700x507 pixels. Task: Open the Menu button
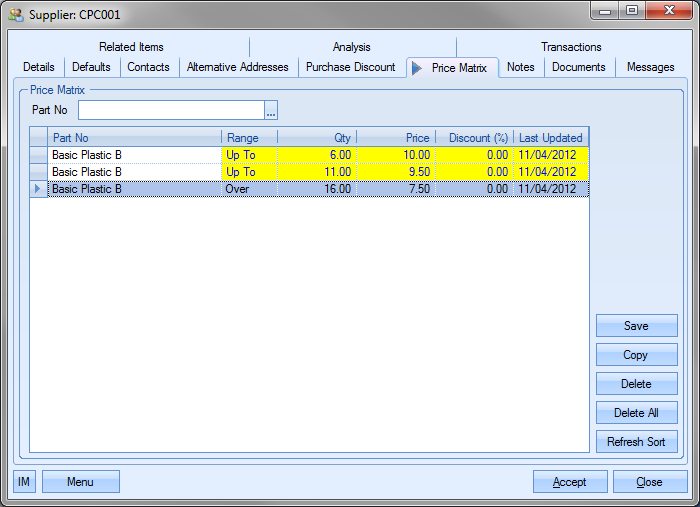click(80, 482)
